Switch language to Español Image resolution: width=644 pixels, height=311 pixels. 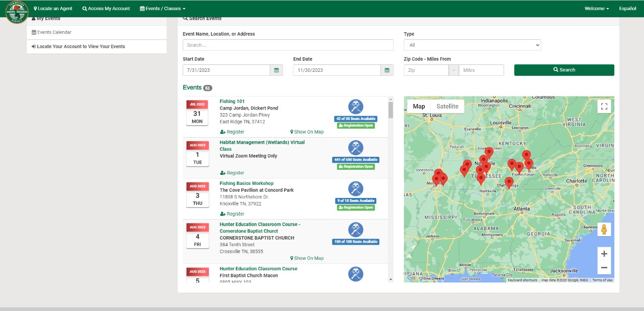pyautogui.click(x=627, y=9)
